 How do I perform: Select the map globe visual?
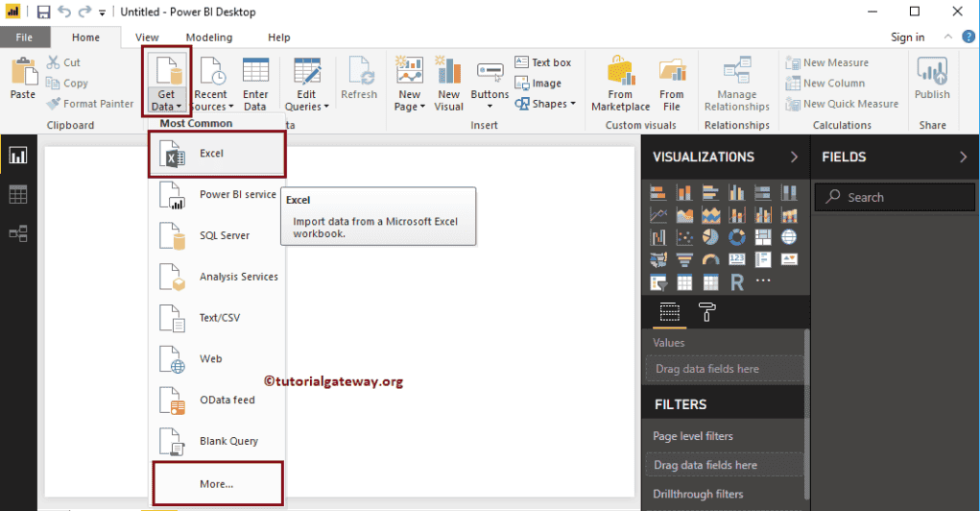[x=789, y=237]
